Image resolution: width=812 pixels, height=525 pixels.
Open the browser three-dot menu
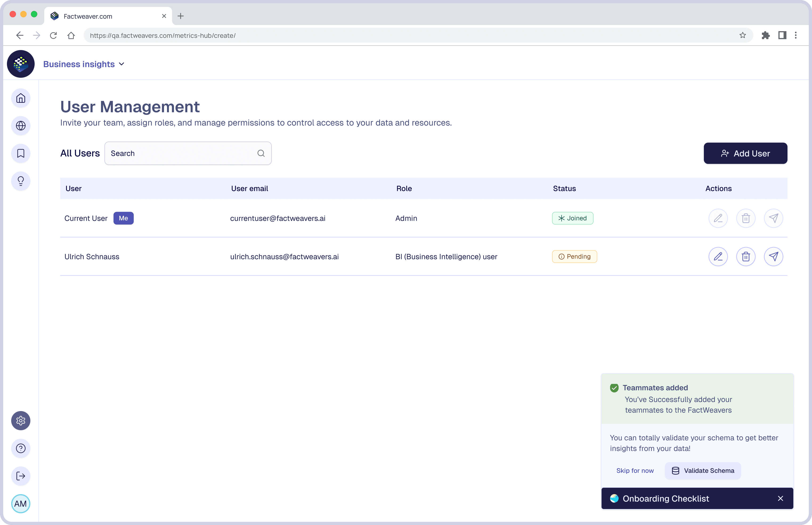coord(796,35)
